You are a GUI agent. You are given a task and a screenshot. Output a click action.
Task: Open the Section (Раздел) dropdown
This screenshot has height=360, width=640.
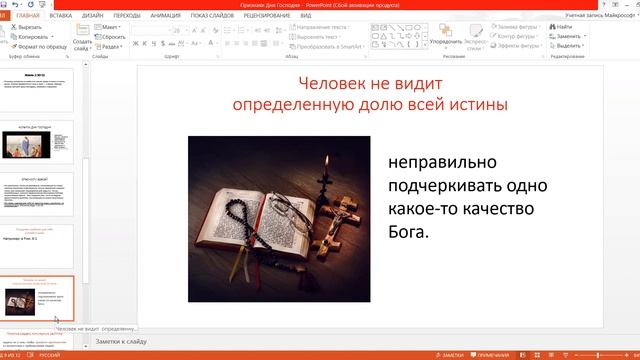click(x=109, y=47)
